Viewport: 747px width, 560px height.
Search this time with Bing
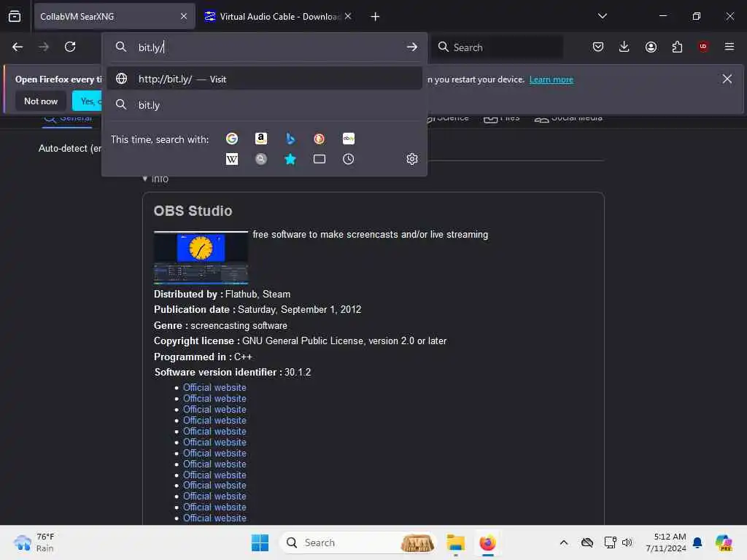[290, 139]
